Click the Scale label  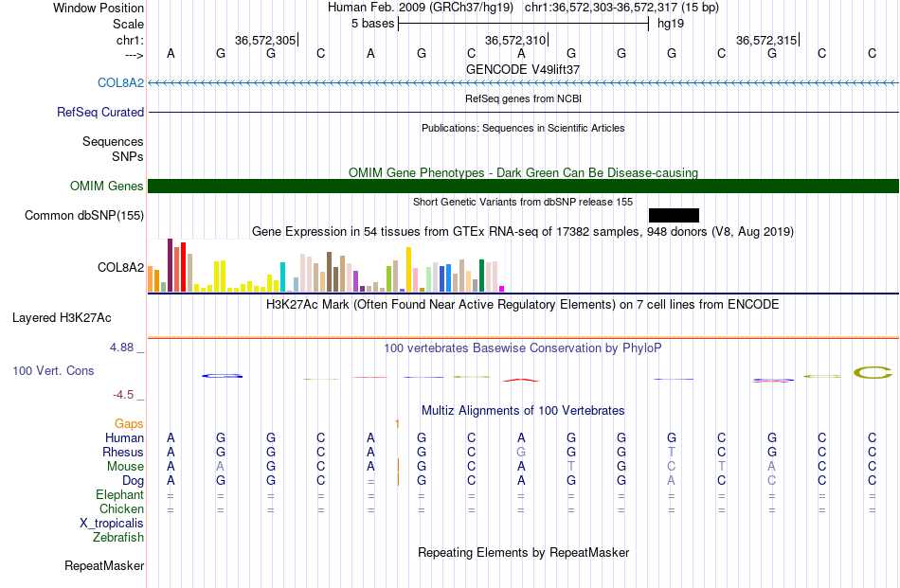point(128,24)
